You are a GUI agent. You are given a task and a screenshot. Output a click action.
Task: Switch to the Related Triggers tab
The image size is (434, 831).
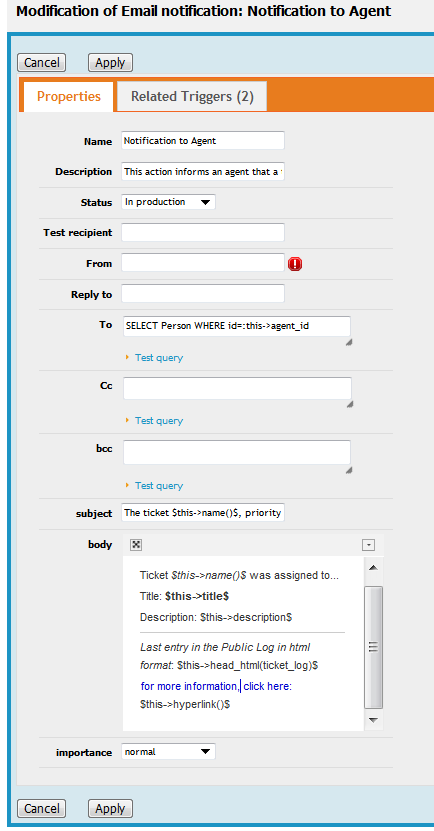click(192, 96)
